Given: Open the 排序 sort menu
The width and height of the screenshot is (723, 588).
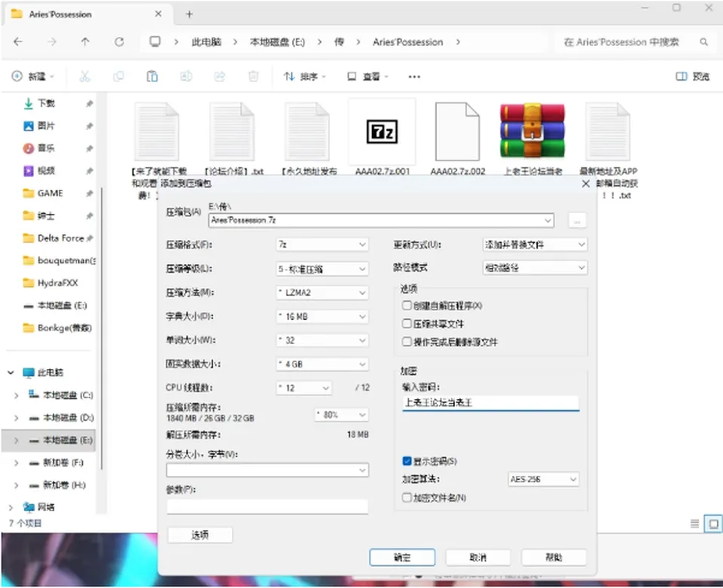Looking at the screenshot, I should point(304,77).
